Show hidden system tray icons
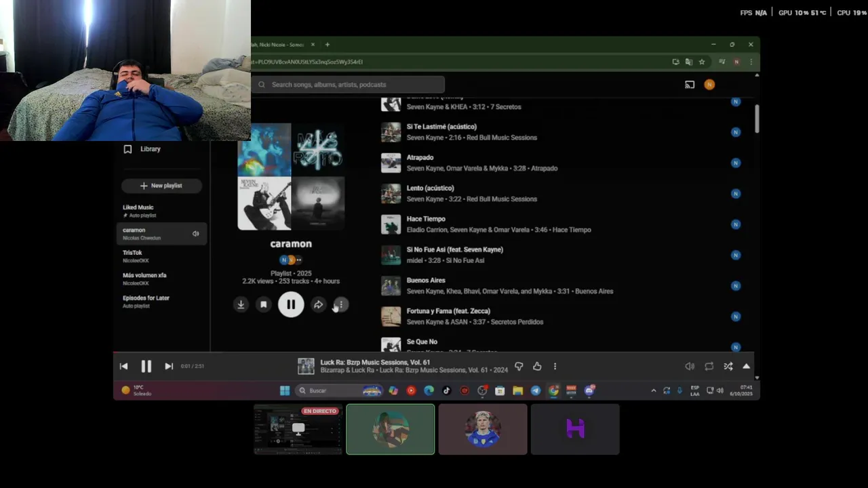 654,390
